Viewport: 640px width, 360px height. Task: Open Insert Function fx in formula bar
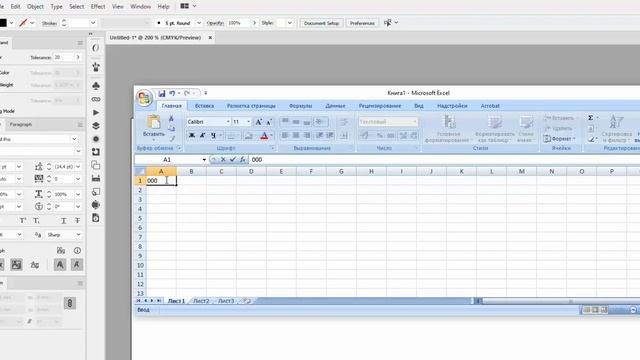coord(242,160)
